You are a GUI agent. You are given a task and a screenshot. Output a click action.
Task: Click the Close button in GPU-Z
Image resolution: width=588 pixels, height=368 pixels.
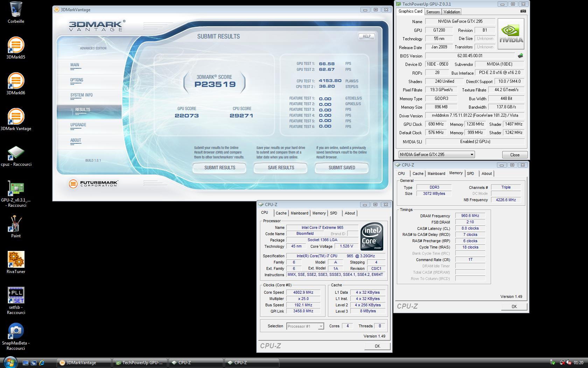coord(514,155)
